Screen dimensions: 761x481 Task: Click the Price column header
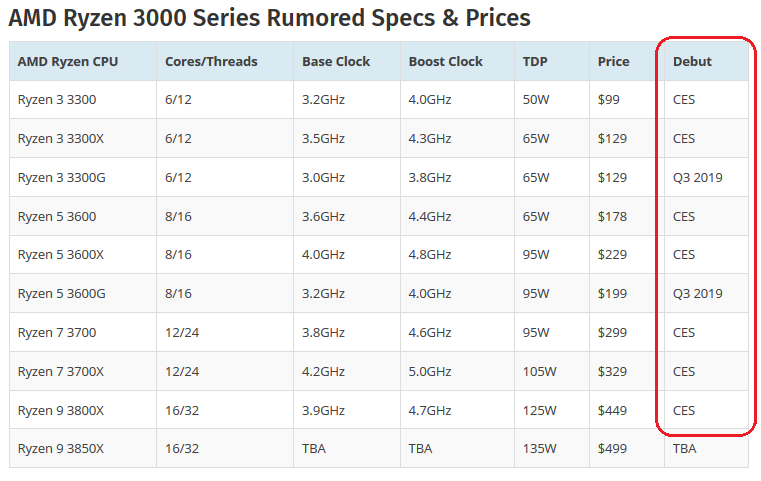[613, 61]
